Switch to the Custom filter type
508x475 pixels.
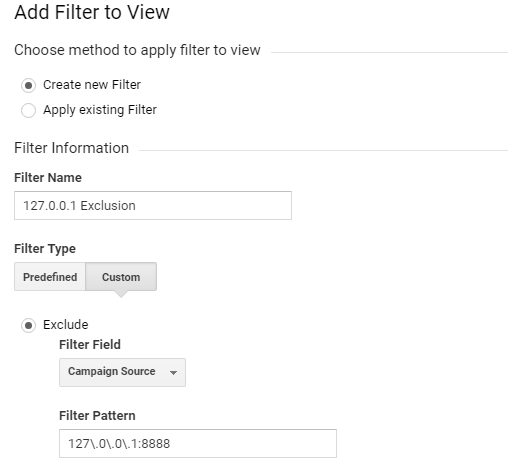click(121, 277)
